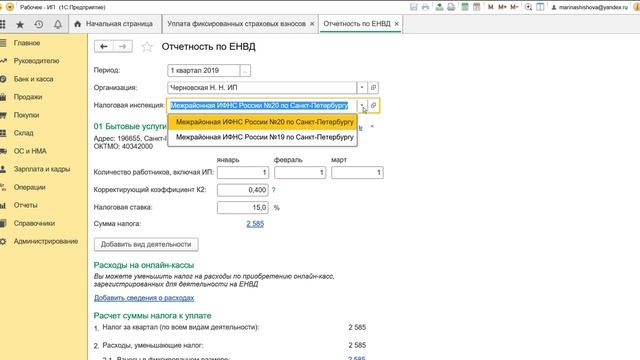Viewport: 640px width, 360px height.
Task: Open the Администрирование section
Action: click(x=46, y=241)
